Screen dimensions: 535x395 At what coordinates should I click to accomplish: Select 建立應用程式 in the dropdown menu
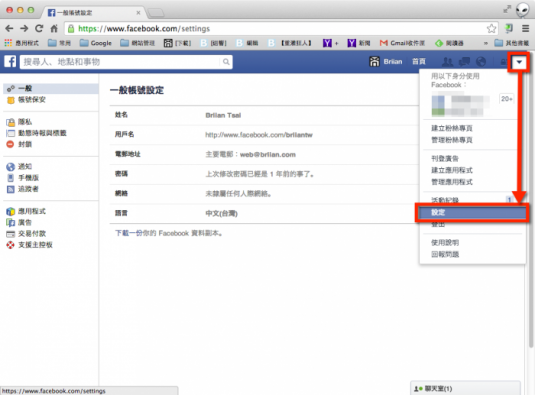[x=452, y=170]
